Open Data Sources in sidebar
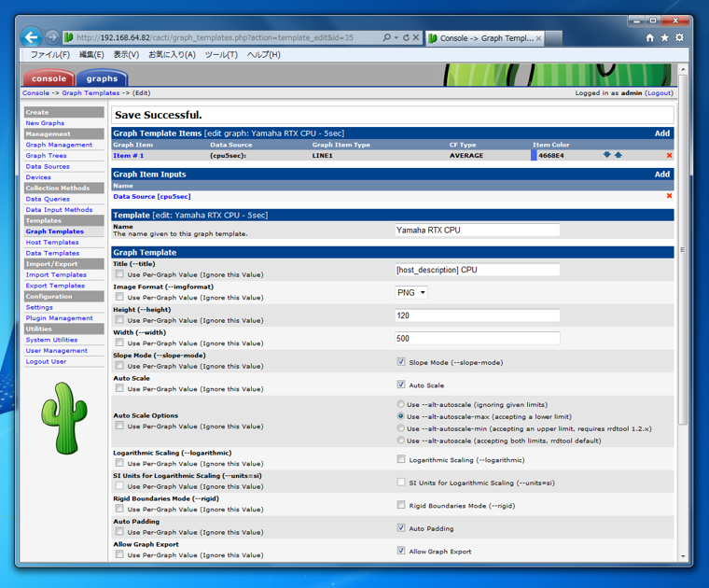Image resolution: width=709 pixels, height=588 pixels. pyautogui.click(x=48, y=166)
